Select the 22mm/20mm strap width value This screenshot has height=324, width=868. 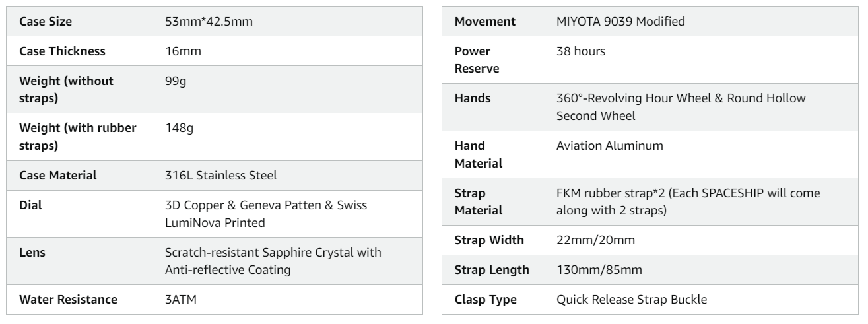[x=596, y=240]
